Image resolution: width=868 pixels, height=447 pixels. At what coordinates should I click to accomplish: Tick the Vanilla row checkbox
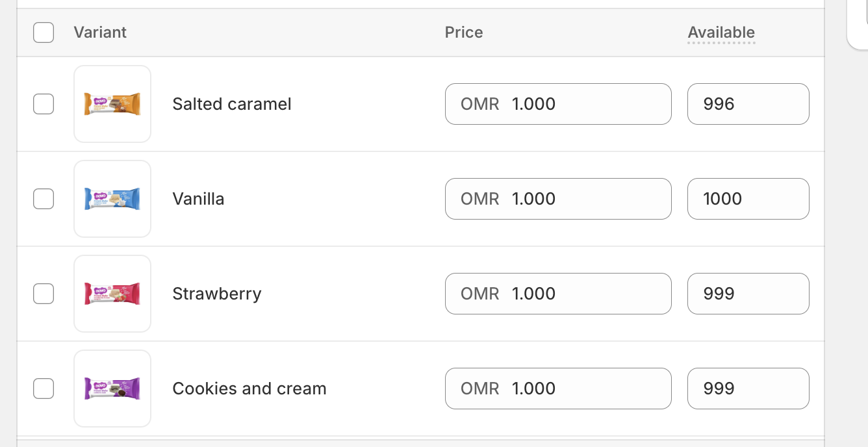pyautogui.click(x=44, y=199)
